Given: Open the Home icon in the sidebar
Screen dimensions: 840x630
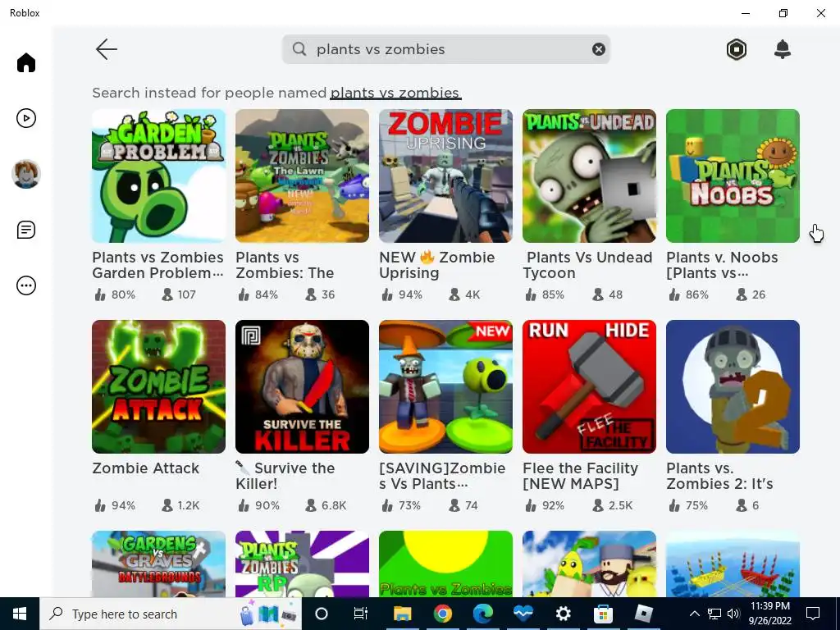Looking at the screenshot, I should 26,62.
